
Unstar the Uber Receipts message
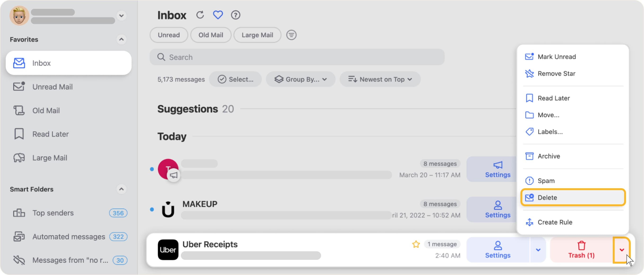click(x=416, y=244)
